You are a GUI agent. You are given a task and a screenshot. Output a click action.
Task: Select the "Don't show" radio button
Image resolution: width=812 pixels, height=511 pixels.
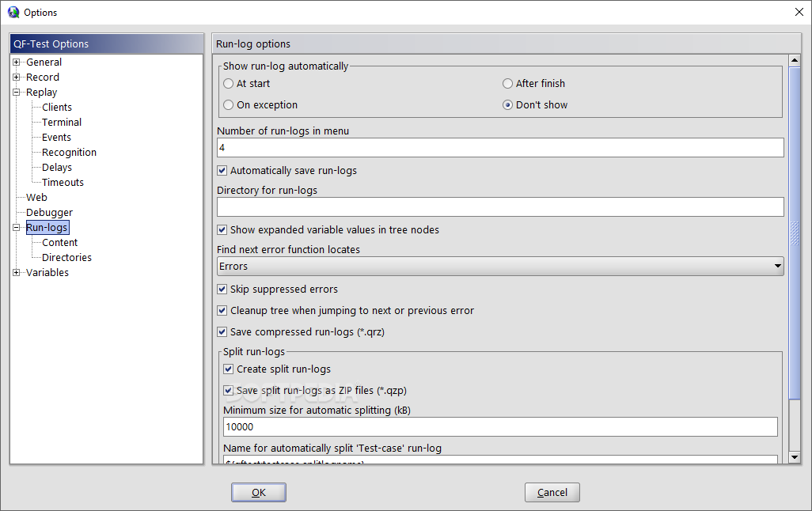click(507, 104)
